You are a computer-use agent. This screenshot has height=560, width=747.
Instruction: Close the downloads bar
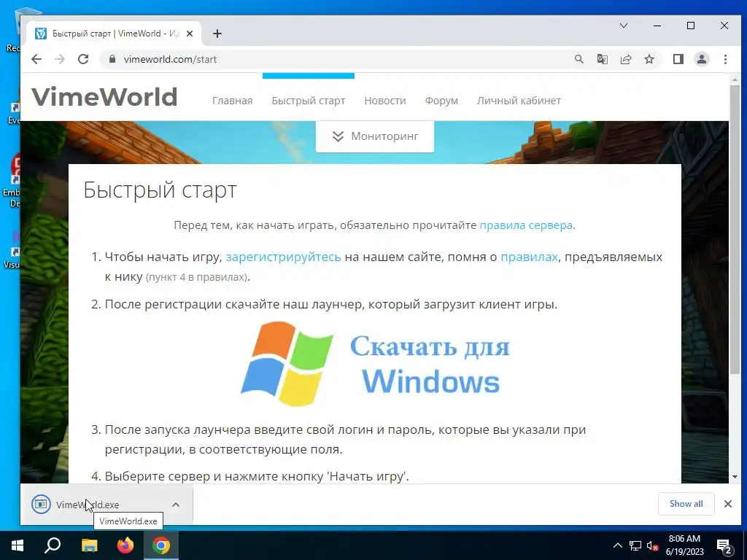coord(728,504)
